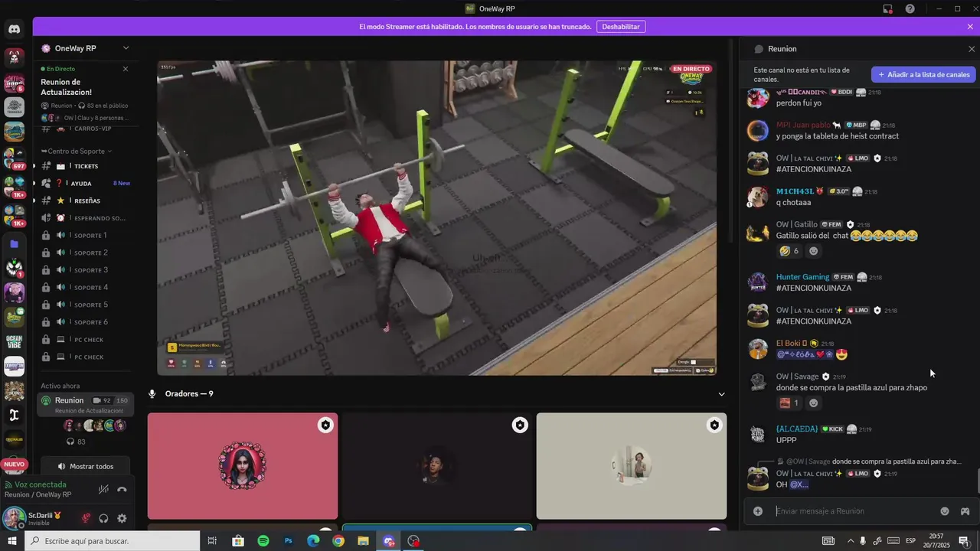980x551 pixels.
Task: Click the "8 New" badge on AYUDA
Action: point(122,184)
